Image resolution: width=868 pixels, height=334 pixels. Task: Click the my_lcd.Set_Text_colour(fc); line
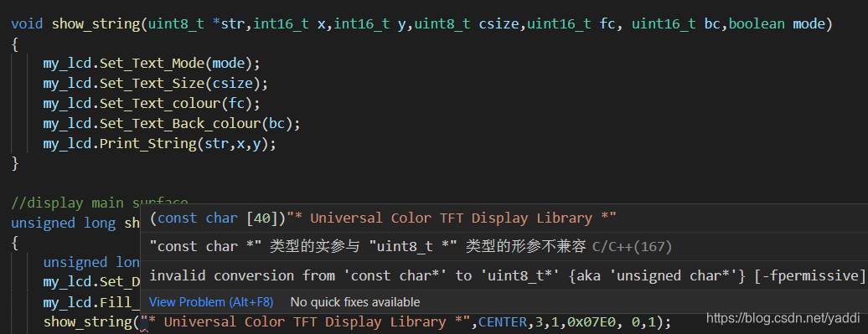pos(152,104)
